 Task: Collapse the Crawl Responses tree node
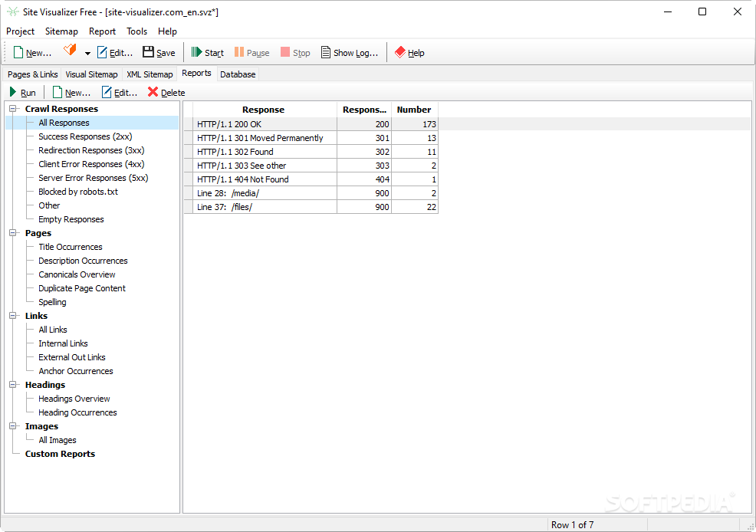click(13, 108)
